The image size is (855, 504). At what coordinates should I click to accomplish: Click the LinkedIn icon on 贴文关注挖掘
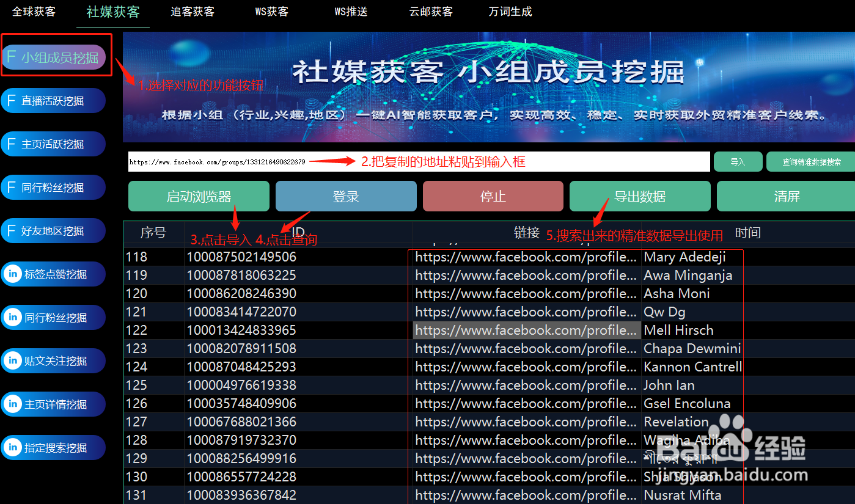tap(12, 361)
